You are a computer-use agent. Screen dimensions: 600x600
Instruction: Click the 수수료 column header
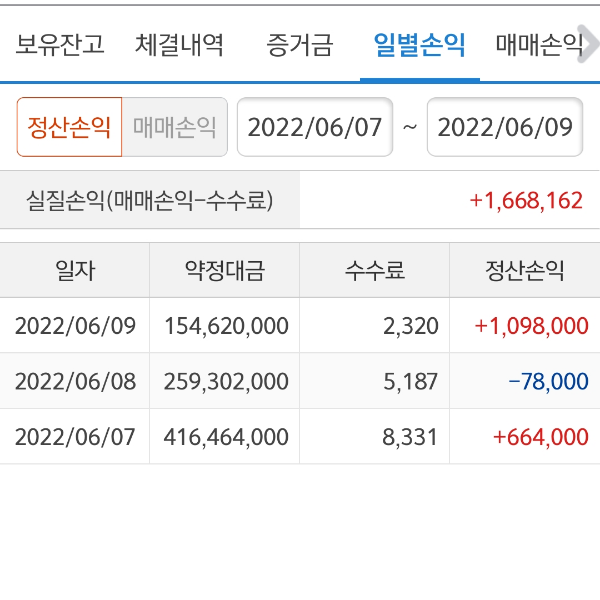coord(375,270)
